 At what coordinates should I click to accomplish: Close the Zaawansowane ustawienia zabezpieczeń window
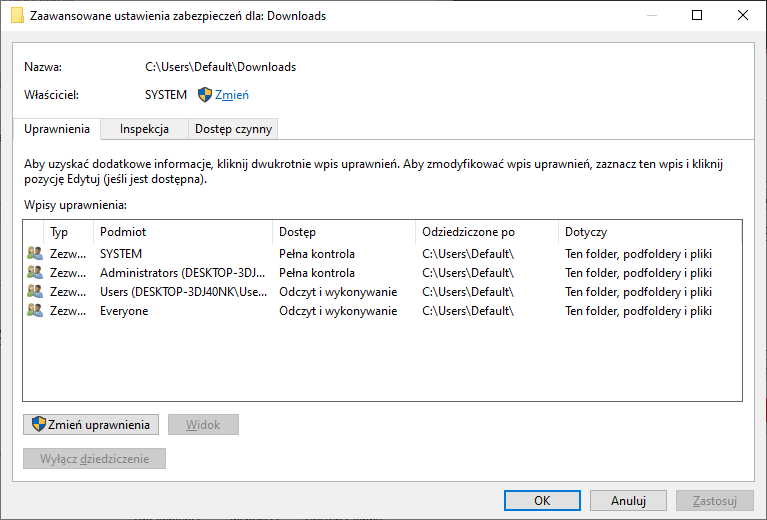click(x=743, y=15)
